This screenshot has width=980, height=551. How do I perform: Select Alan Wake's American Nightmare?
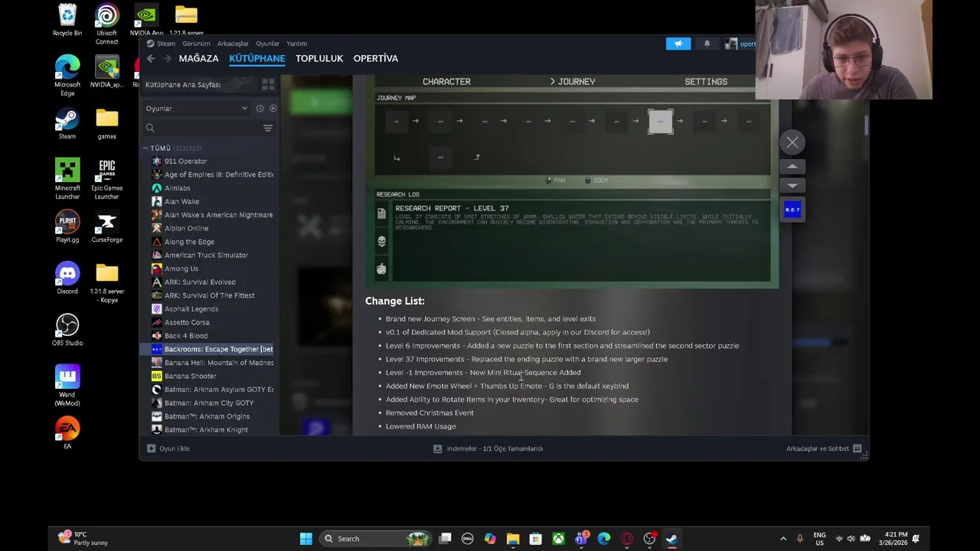(218, 215)
